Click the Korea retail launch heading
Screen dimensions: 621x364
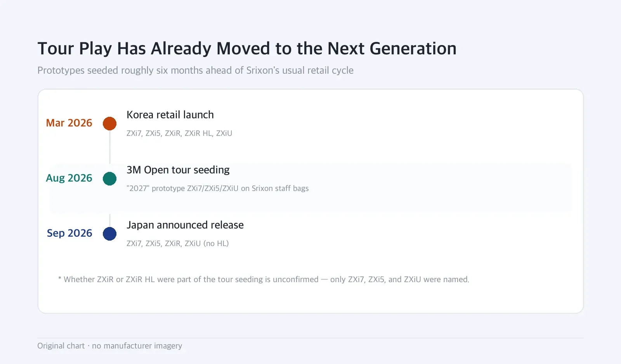click(170, 115)
